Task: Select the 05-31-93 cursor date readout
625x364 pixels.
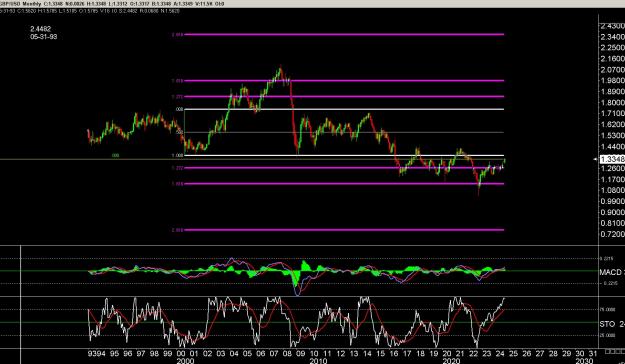Action: point(43,37)
